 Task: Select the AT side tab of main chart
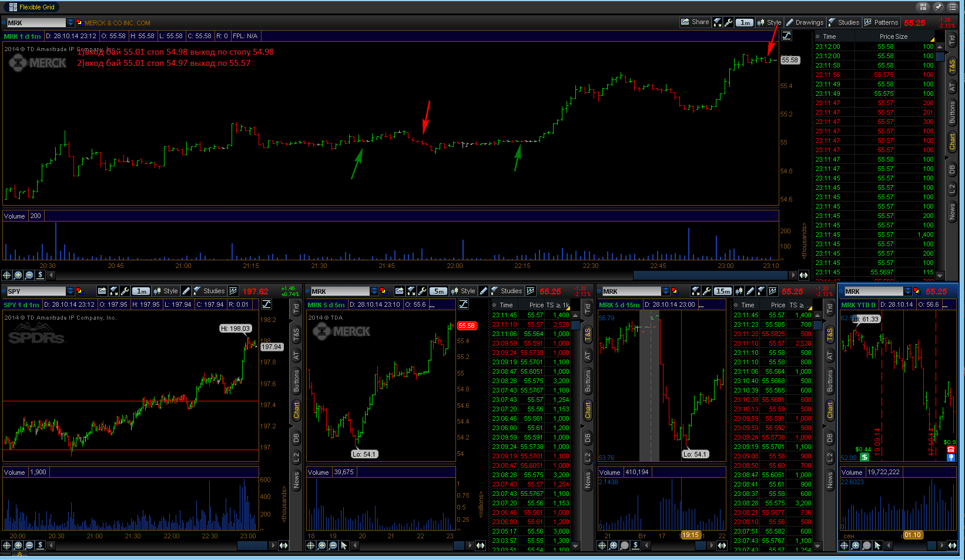(x=953, y=87)
